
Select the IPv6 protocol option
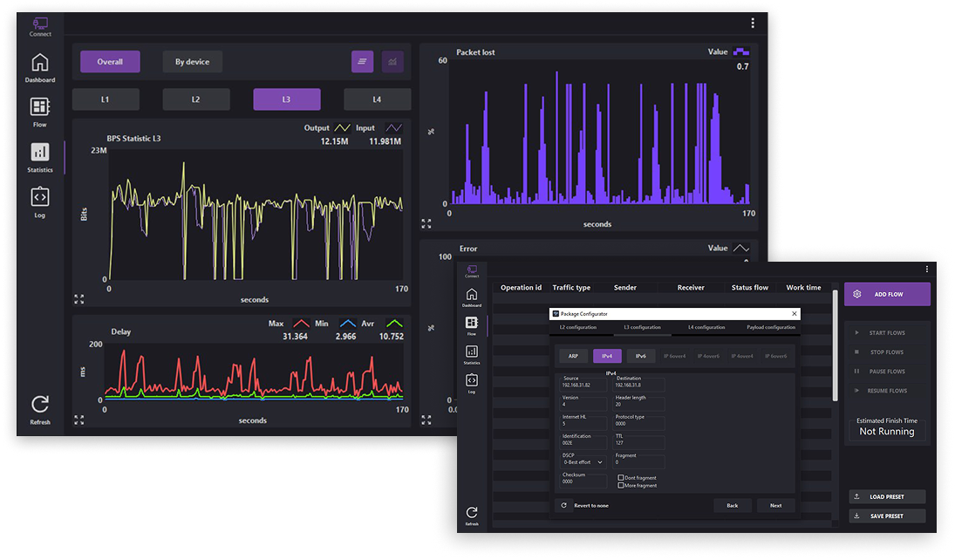coord(639,356)
